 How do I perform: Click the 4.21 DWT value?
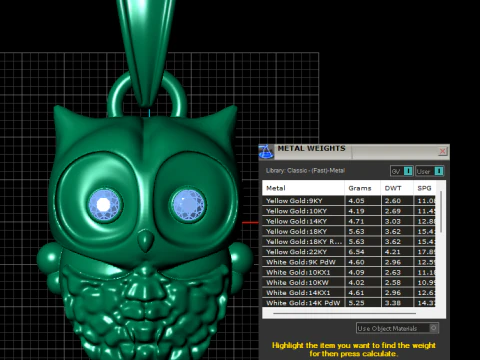pos(393,252)
